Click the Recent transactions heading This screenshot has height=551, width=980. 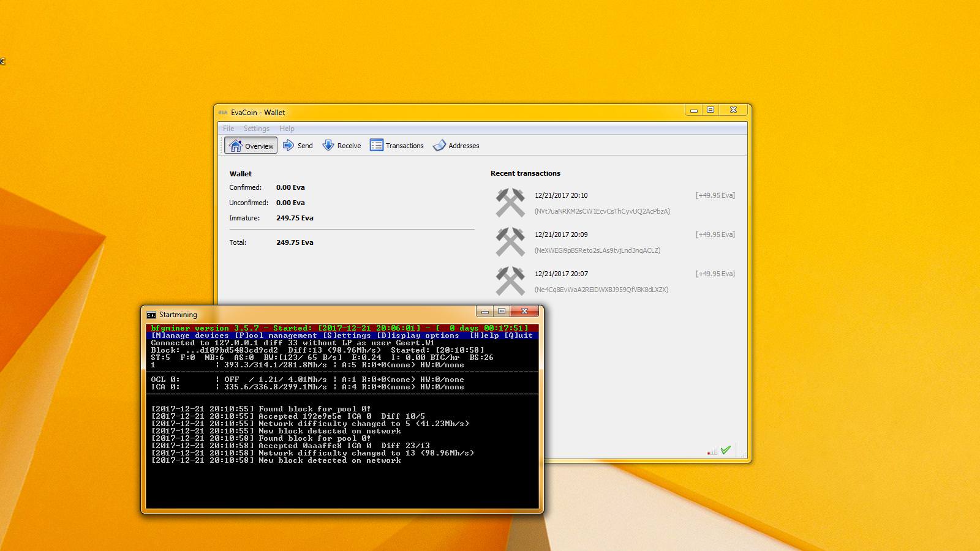click(x=526, y=174)
